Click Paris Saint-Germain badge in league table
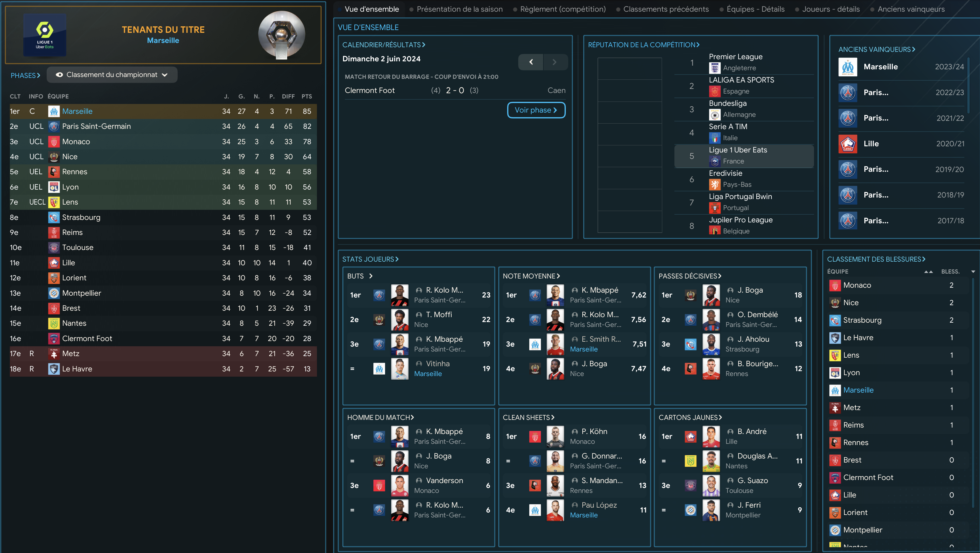Image resolution: width=980 pixels, height=553 pixels. click(x=54, y=126)
